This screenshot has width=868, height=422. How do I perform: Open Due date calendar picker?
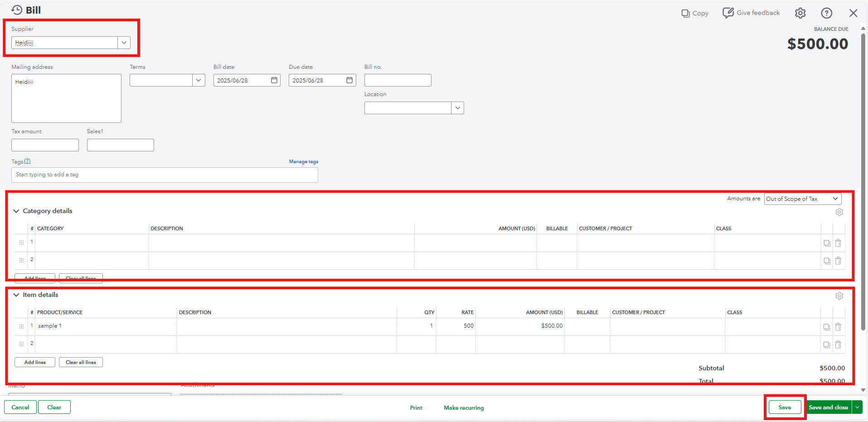(x=349, y=80)
